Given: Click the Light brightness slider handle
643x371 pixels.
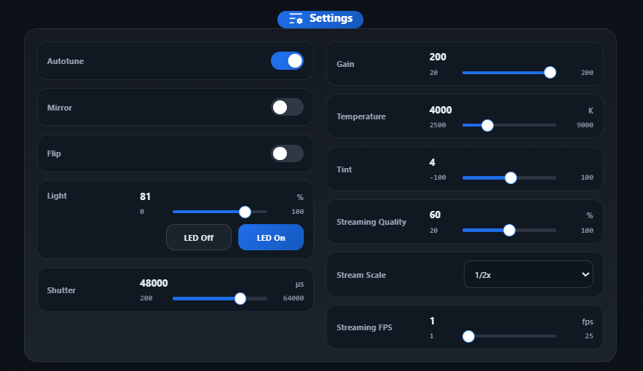Looking at the screenshot, I should click(245, 212).
